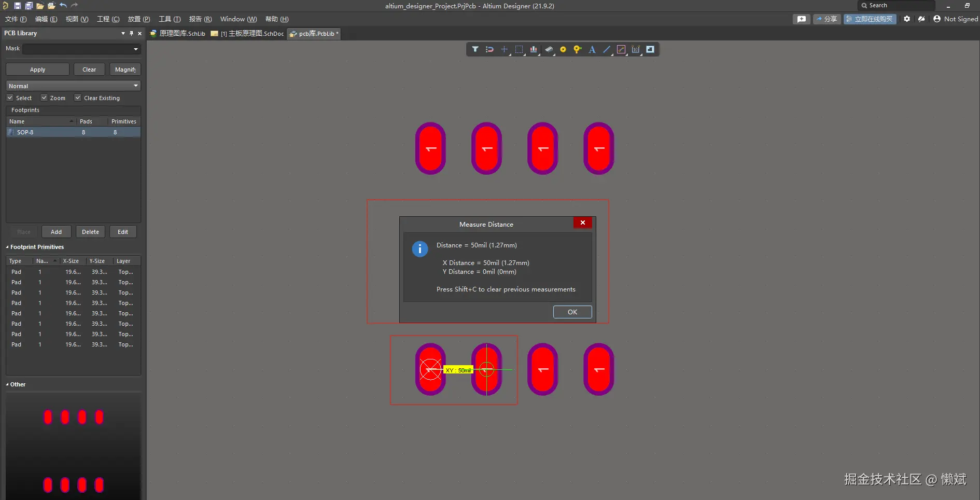The height and width of the screenshot is (500, 980).
Task: Open the 帮助 (H) menu
Action: coord(277,19)
